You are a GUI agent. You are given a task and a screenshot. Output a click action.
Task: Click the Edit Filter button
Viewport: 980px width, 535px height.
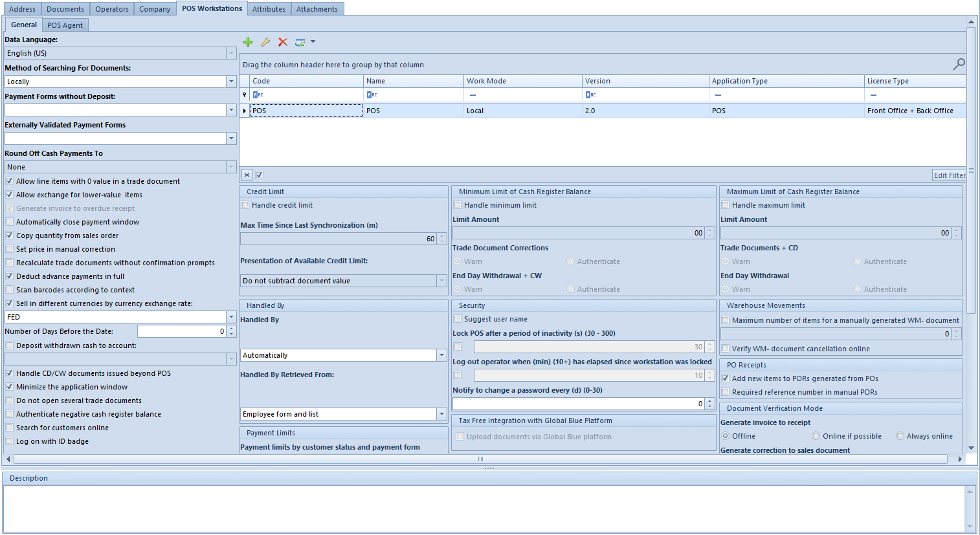949,175
